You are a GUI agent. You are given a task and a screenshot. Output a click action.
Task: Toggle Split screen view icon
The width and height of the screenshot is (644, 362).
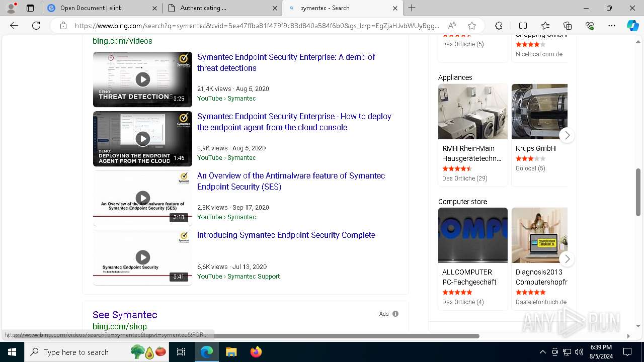click(x=523, y=26)
